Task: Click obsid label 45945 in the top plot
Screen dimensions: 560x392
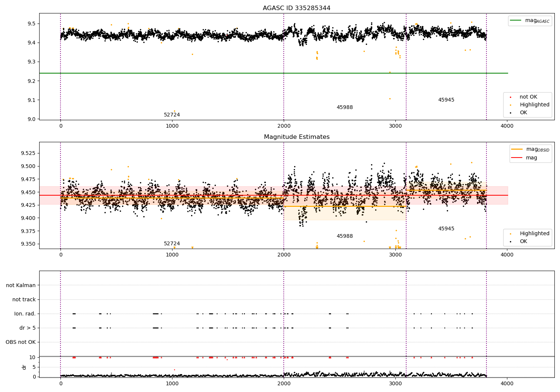Action: pos(446,100)
